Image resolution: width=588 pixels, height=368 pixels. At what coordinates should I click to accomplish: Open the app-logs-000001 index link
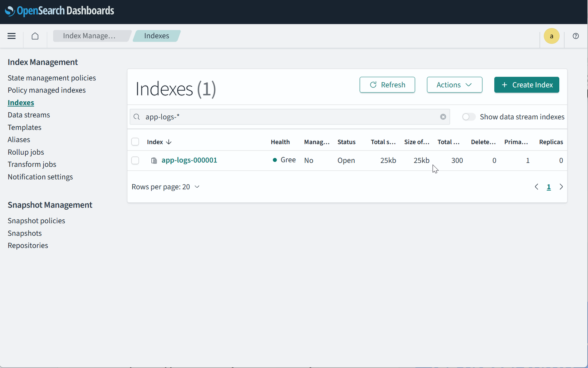click(189, 160)
